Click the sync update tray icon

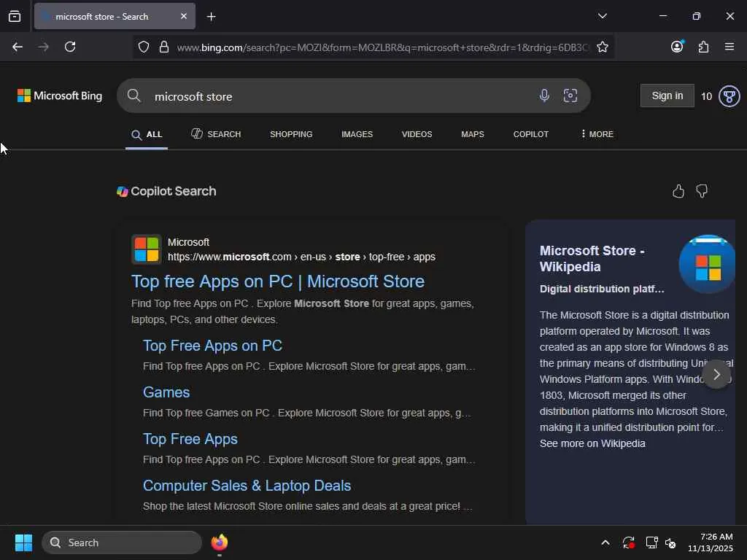click(628, 542)
